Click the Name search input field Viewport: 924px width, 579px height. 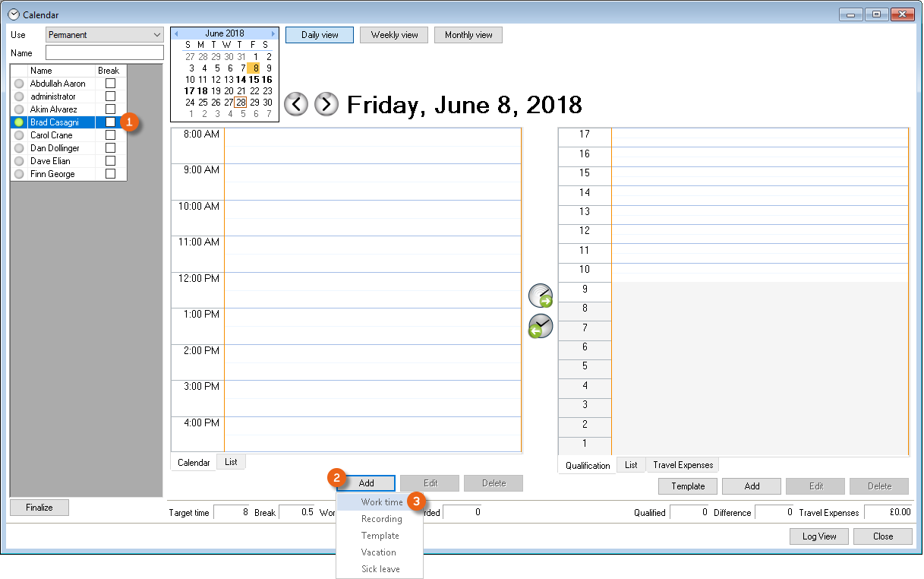pyautogui.click(x=105, y=53)
